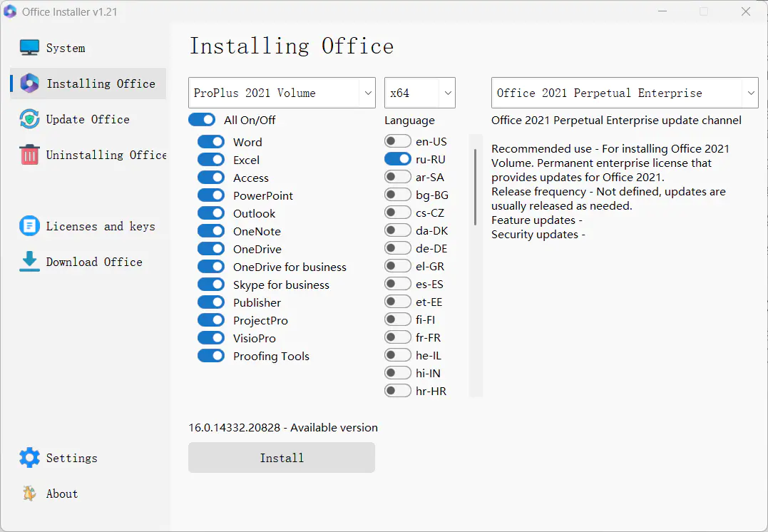Disable OneDrive for business toggle
The width and height of the screenshot is (768, 532).
(x=211, y=267)
